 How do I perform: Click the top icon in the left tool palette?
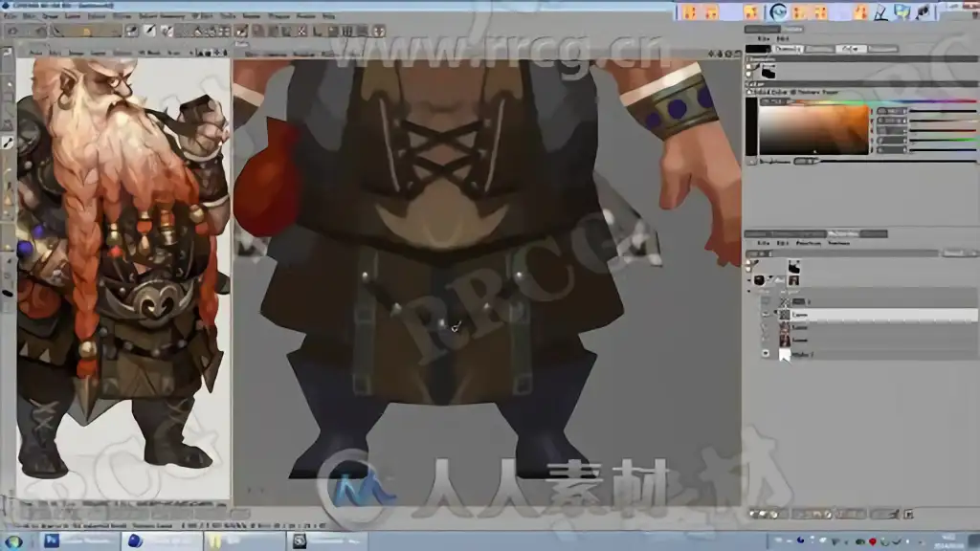pos(8,54)
